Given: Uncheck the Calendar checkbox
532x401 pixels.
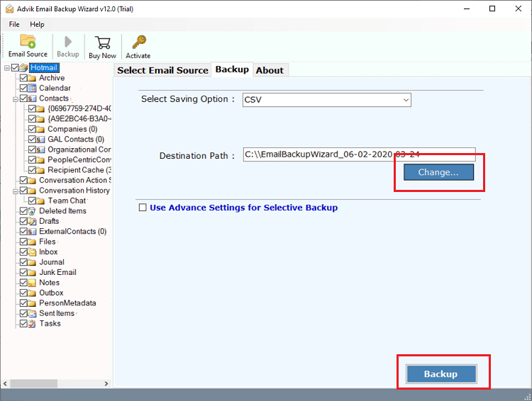Looking at the screenshot, I should pos(23,88).
